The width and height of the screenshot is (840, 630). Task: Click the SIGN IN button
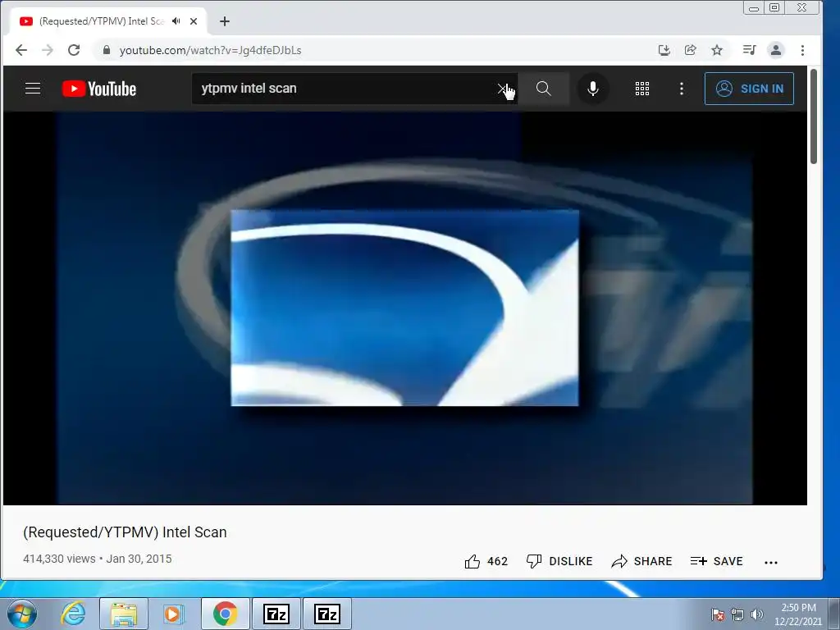pyautogui.click(x=749, y=89)
